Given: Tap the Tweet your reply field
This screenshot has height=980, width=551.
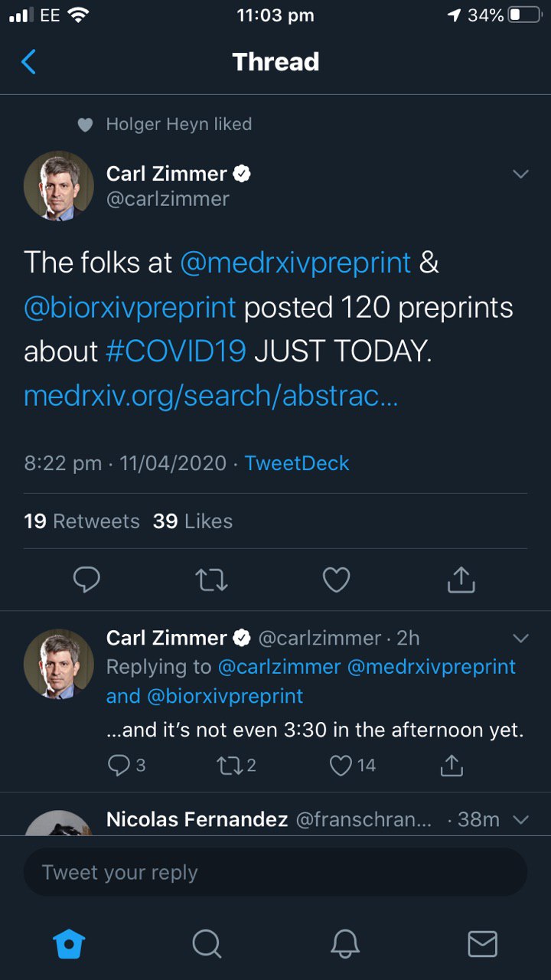Looking at the screenshot, I should pos(275,872).
